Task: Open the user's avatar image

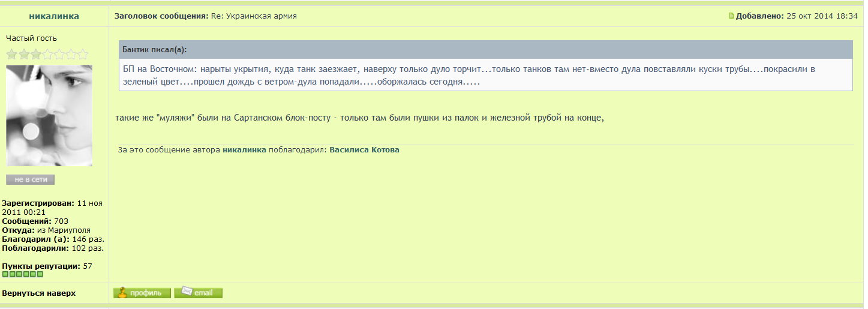Action: [49, 115]
